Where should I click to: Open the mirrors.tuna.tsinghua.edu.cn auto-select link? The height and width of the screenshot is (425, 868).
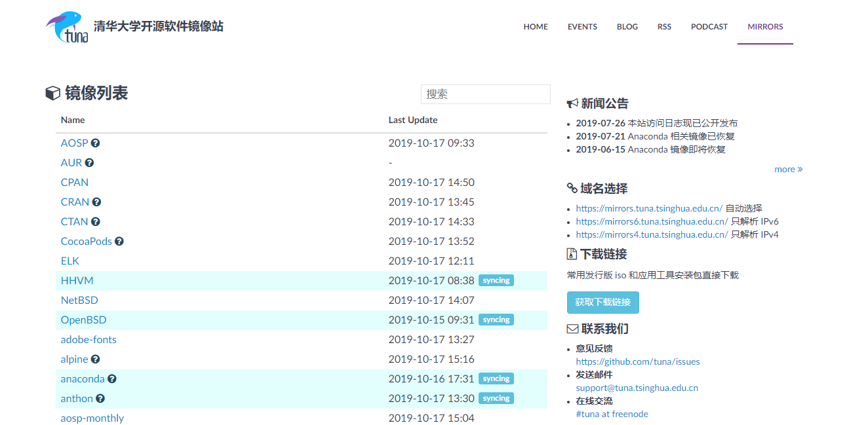tap(649, 208)
